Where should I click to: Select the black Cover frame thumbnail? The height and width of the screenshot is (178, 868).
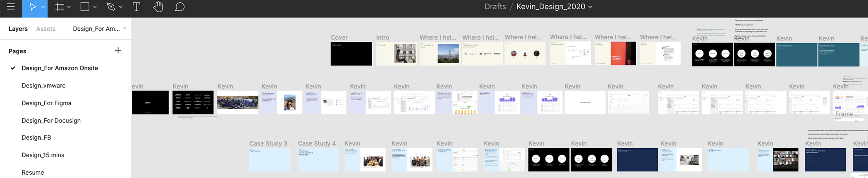pyautogui.click(x=351, y=53)
